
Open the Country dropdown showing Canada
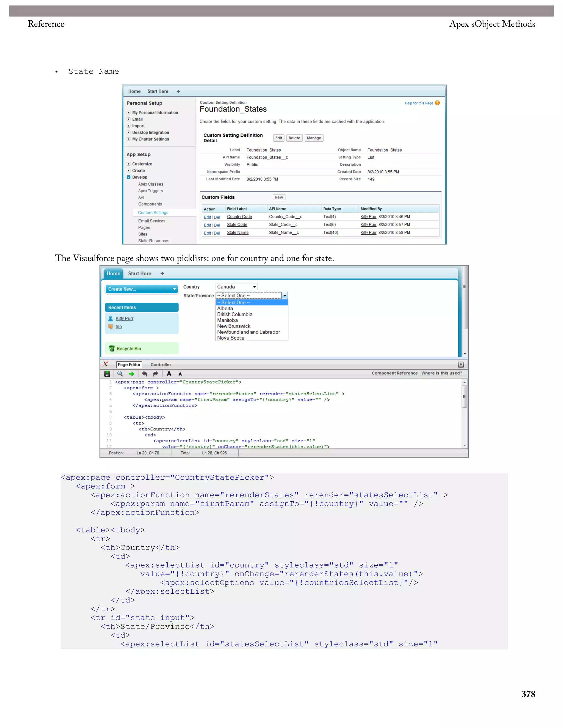coord(236,287)
